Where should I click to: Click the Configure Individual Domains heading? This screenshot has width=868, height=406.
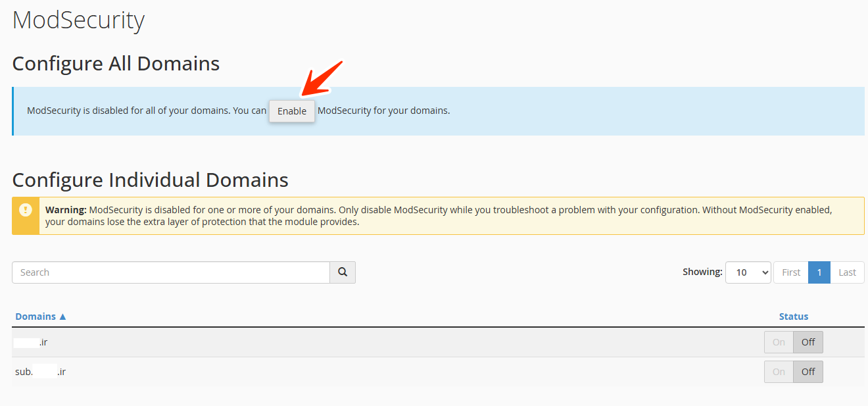pos(151,180)
